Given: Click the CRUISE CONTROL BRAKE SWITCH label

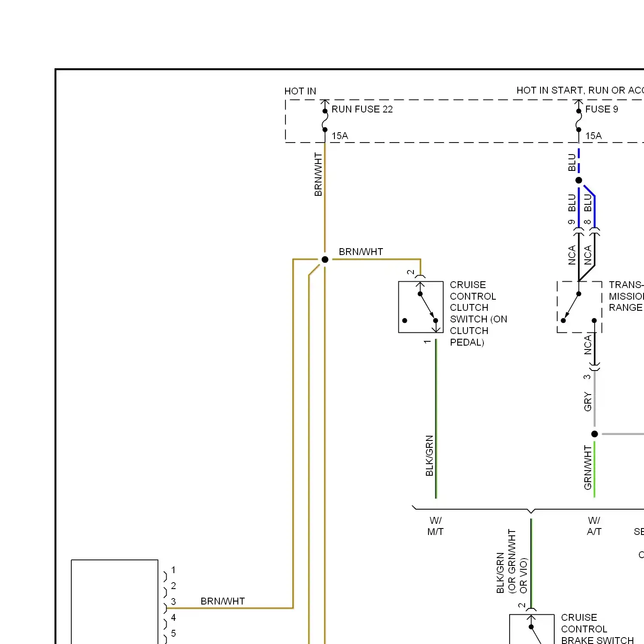Looking at the screenshot, I should pos(597,629).
